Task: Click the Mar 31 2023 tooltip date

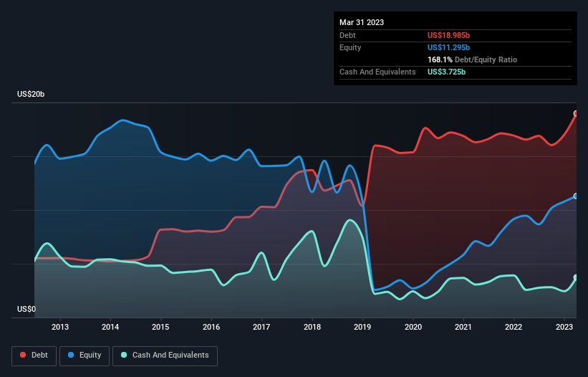Action: [x=362, y=22]
